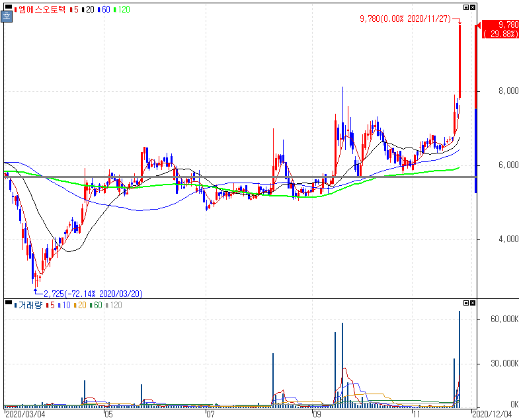Viewport: 519px width, 420px height.
Task: Click the 09 month marker on time axis
Action: coord(317,414)
